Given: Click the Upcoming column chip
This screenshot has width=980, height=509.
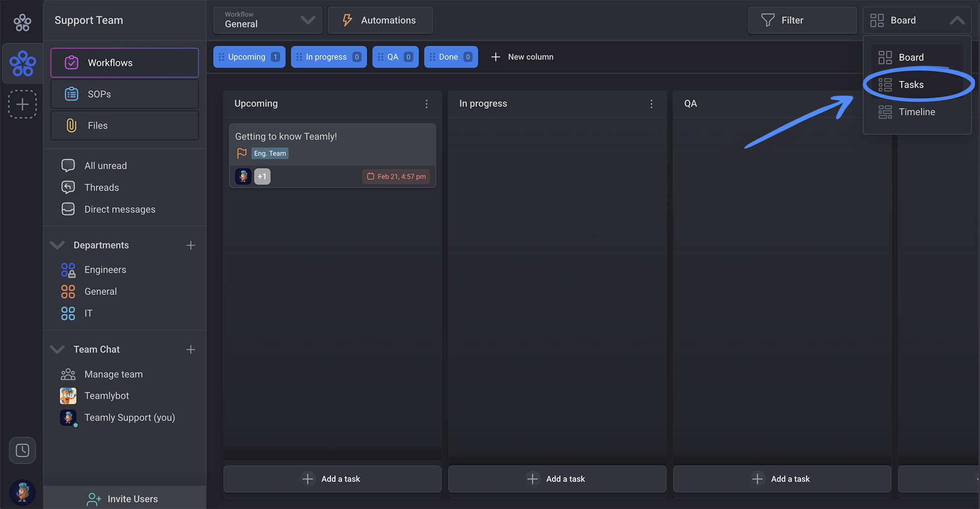Looking at the screenshot, I should pos(249,57).
